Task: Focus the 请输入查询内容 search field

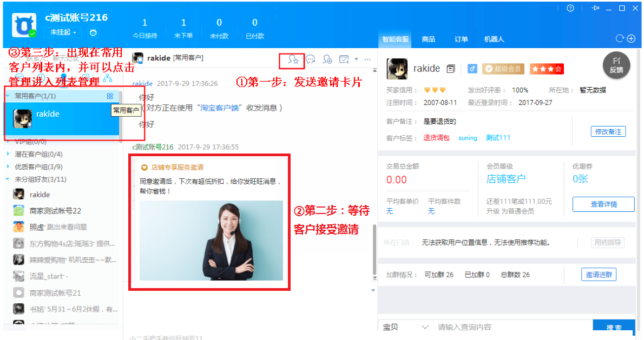Action: (512, 327)
